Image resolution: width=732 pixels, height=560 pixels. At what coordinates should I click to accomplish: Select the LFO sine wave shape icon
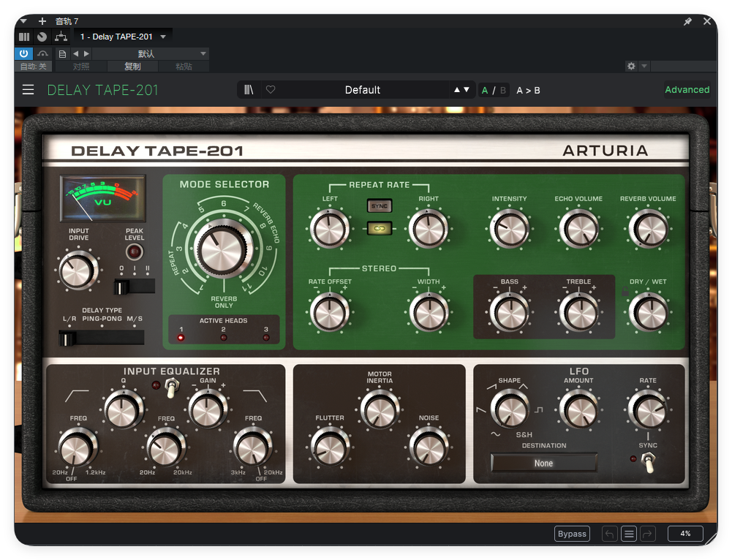click(x=495, y=434)
